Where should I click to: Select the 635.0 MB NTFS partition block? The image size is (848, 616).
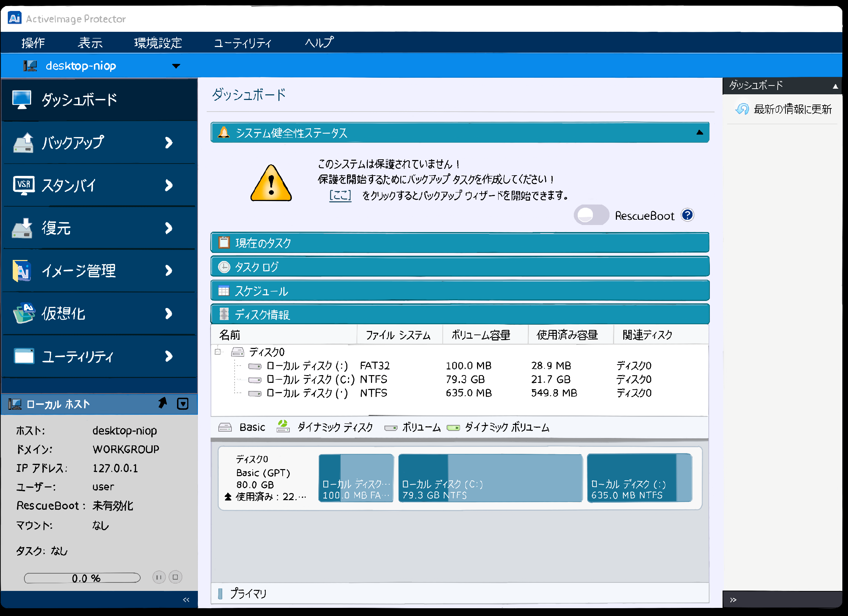(x=640, y=478)
